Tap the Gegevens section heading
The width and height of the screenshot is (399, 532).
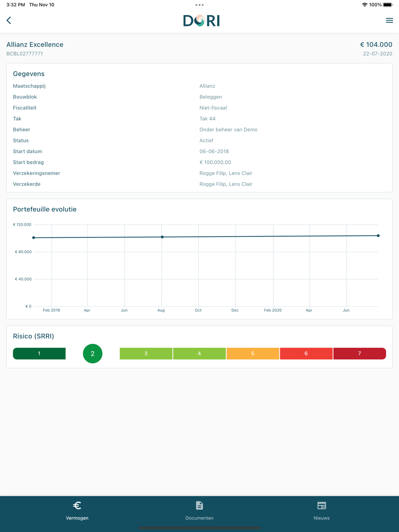pos(29,74)
